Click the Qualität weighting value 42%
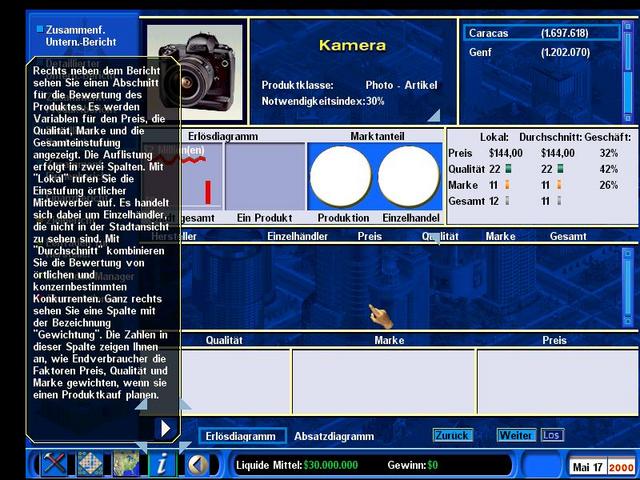Screen dimensions: 640x480 [609, 169]
